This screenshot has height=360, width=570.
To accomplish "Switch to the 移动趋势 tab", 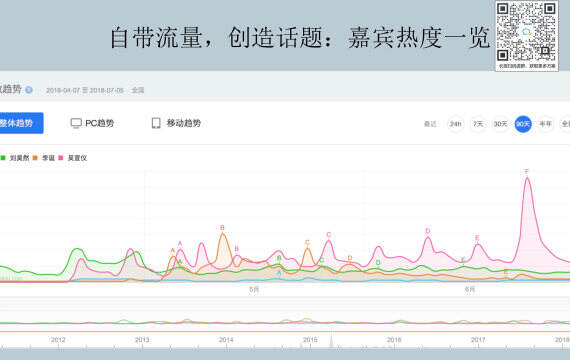I will click(176, 123).
